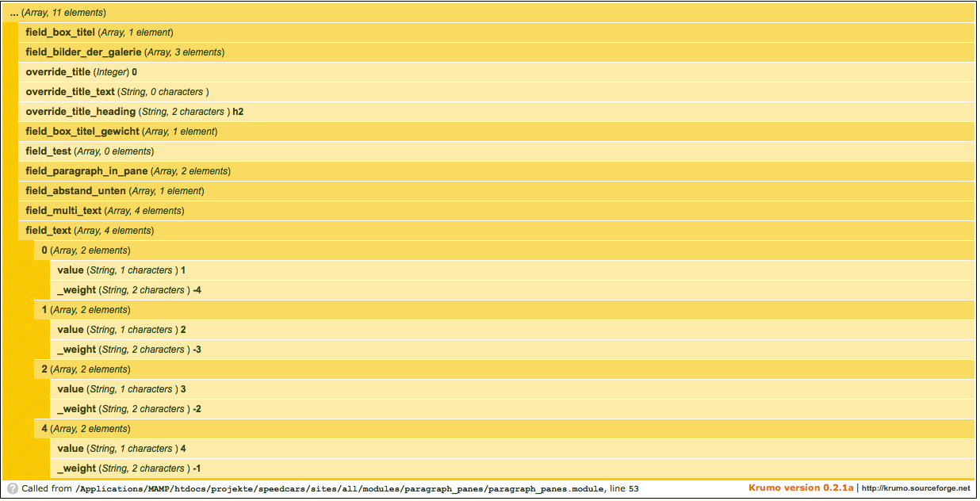The height and width of the screenshot is (501, 980).
Task: Click the 'line 53' text in footer
Action: (622, 489)
